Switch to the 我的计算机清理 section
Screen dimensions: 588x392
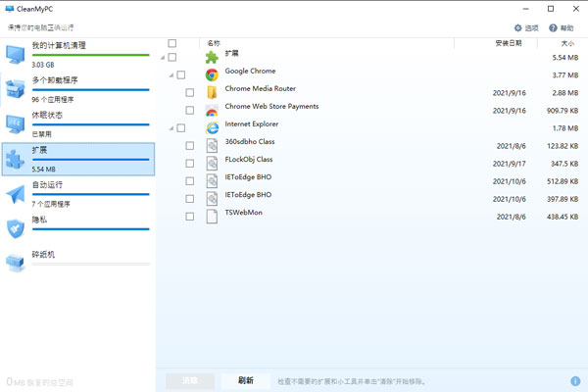coord(78,55)
